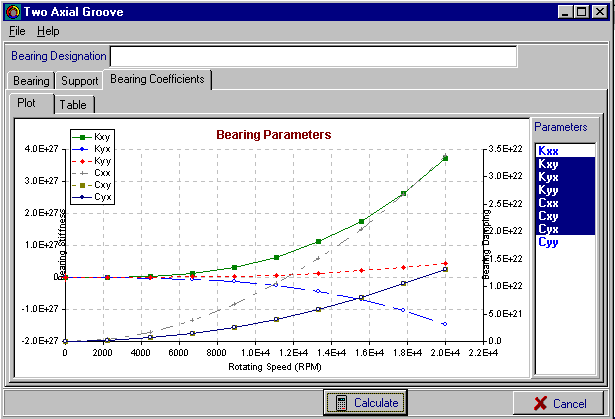Image resolution: width=615 pixels, height=419 pixels.
Task: Toggle Kyy in the Parameters list
Action: coord(549,189)
